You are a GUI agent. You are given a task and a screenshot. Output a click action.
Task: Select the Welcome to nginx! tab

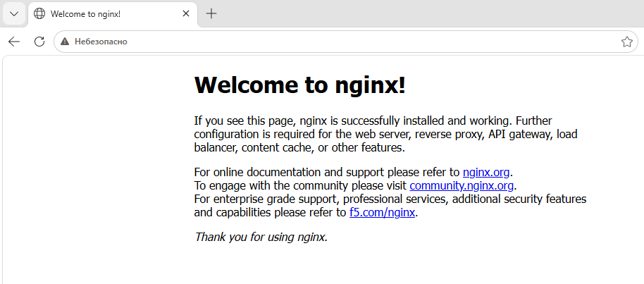(113, 13)
